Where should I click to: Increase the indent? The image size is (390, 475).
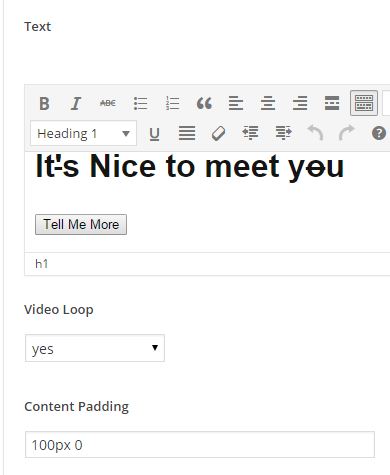283,133
